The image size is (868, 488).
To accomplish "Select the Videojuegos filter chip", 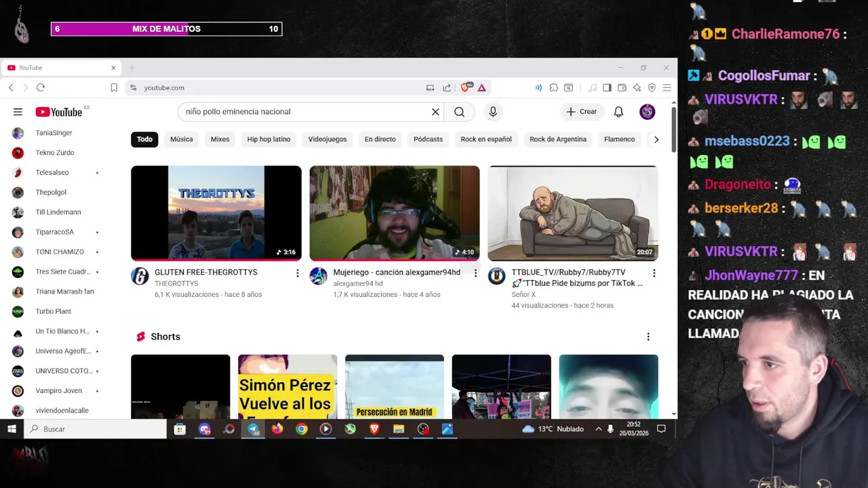I will point(328,139).
